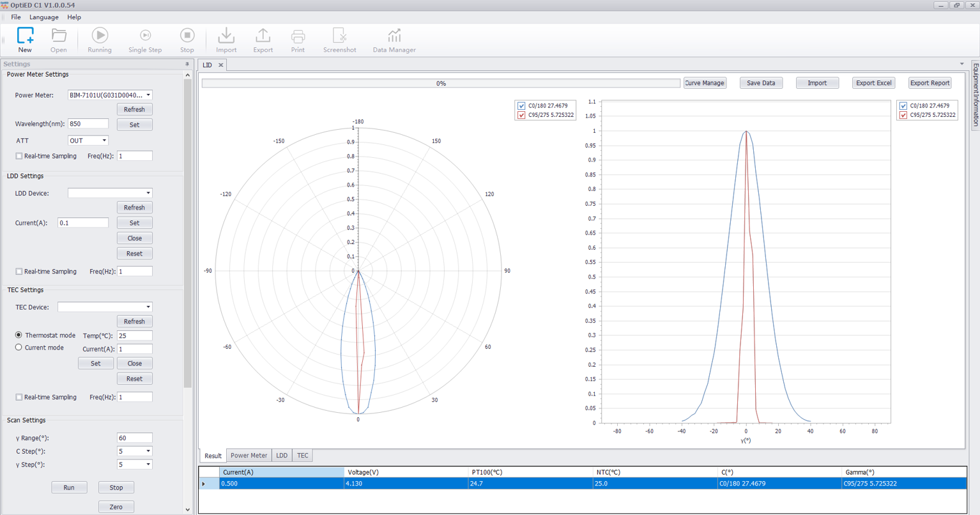Screen dimensions: 980x515
Task: Click the Wavelength input field
Action: [x=88, y=124]
